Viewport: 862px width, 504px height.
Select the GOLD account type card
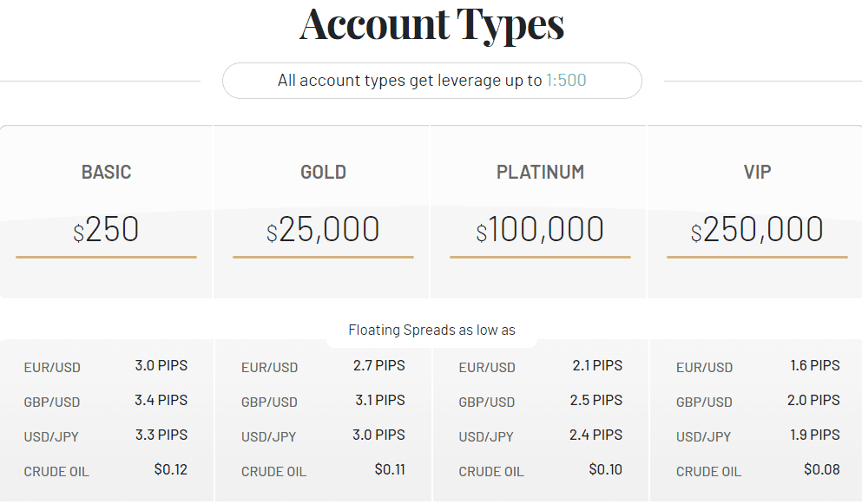pos(323,213)
